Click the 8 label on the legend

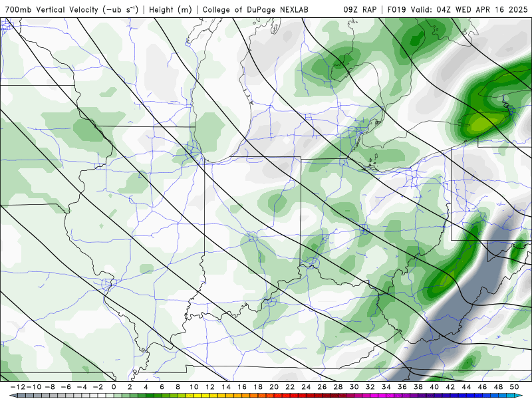[178, 387]
